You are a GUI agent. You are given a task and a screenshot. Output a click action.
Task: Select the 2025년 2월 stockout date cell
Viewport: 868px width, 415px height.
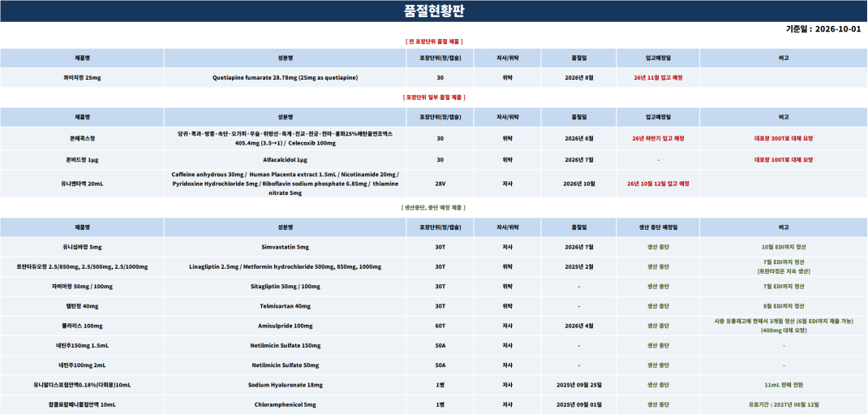[579, 266]
